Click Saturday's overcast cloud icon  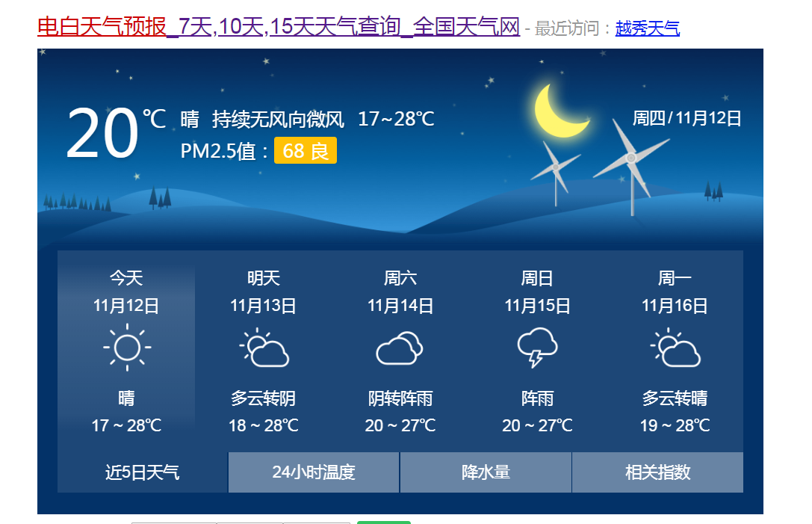click(400, 348)
